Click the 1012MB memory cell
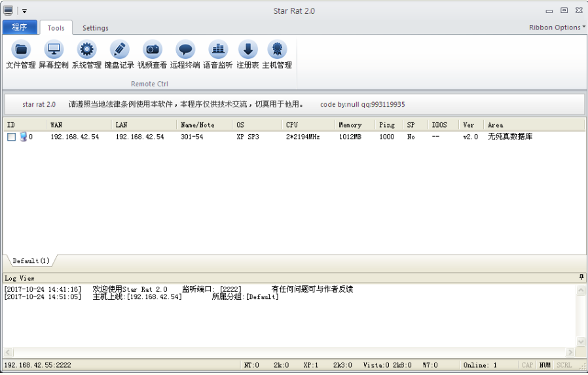This screenshot has width=588, height=375. click(x=350, y=137)
